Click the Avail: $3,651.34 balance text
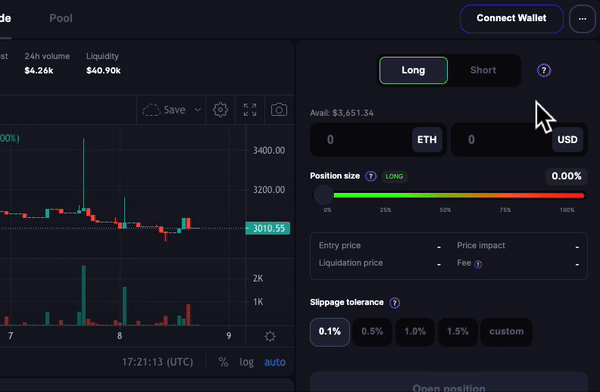600x392 pixels. 342,113
